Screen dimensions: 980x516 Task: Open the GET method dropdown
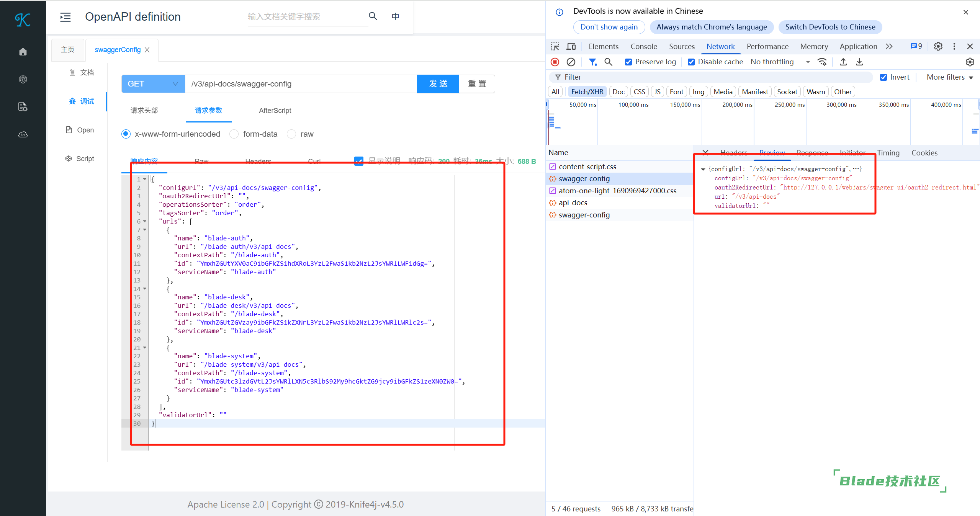[153, 84]
